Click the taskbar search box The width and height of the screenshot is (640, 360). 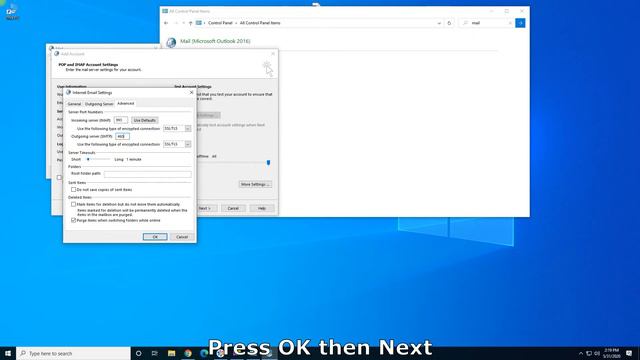coord(73,353)
